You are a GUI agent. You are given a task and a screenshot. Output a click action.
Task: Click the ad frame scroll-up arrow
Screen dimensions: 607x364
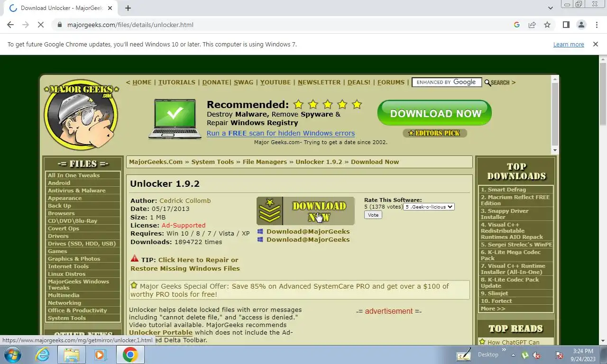(x=555, y=78)
